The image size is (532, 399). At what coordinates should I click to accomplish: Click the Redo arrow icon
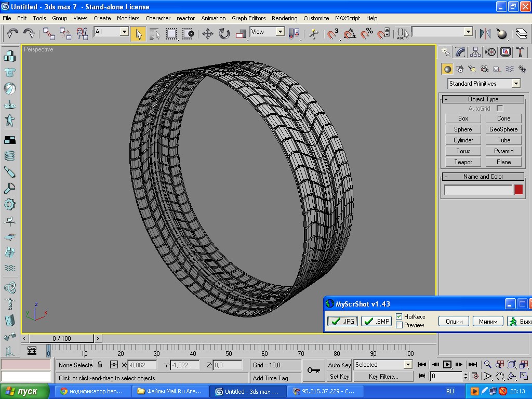pyautogui.click(x=29, y=33)
